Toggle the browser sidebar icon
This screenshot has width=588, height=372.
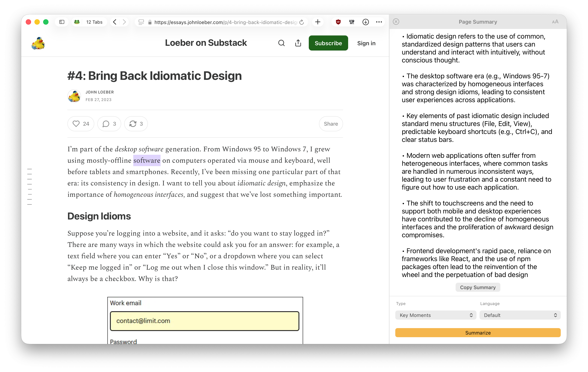[62, 22]
